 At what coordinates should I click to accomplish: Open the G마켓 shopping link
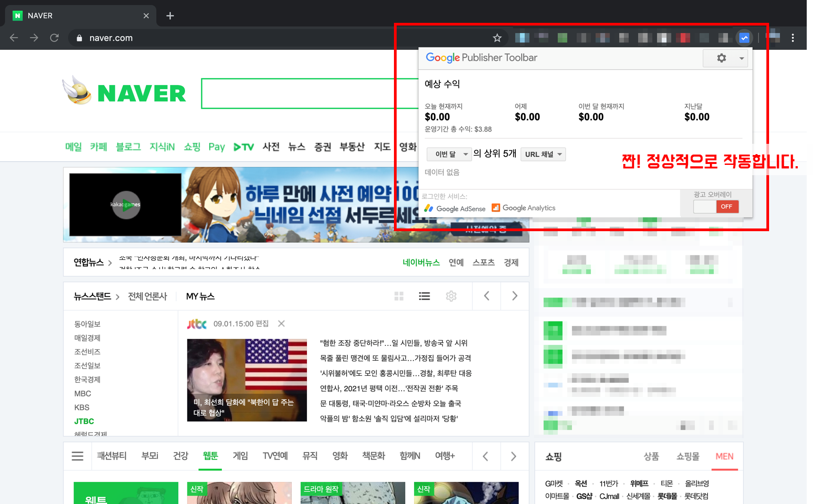point(554,483)
